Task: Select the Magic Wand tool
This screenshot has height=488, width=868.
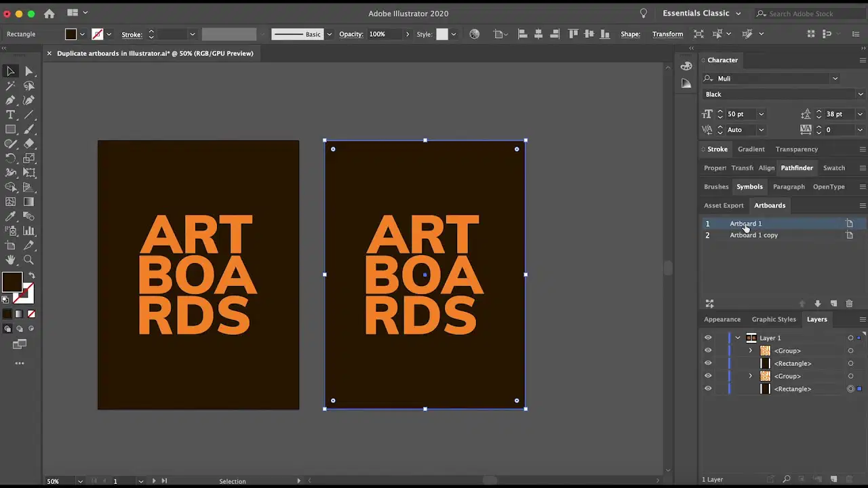Action: [11, 86]
